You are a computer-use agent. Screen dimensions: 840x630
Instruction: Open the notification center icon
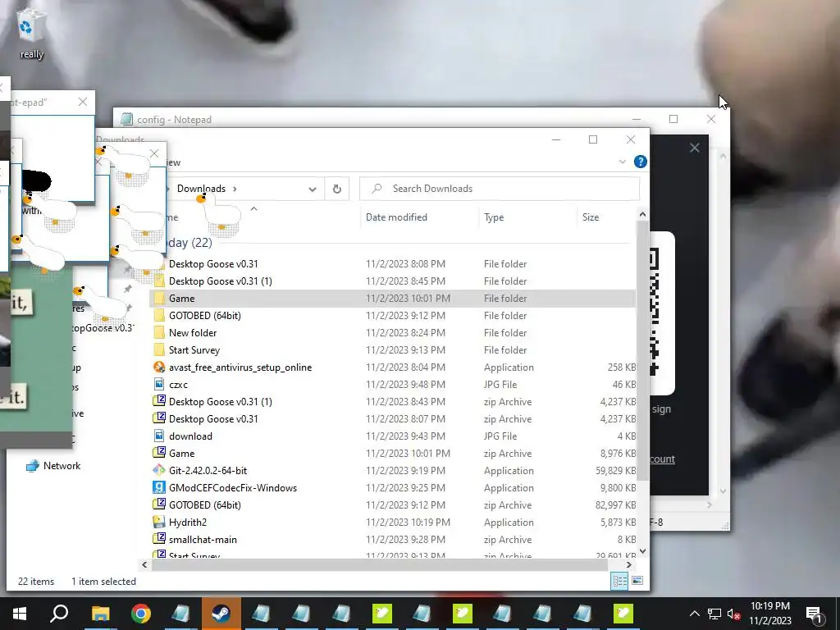point(815,614)
